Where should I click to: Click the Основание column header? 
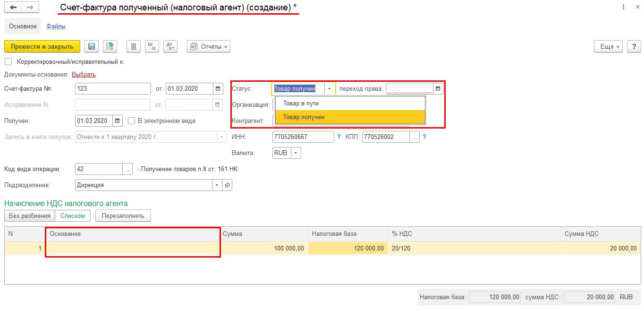tap(132, 234)
